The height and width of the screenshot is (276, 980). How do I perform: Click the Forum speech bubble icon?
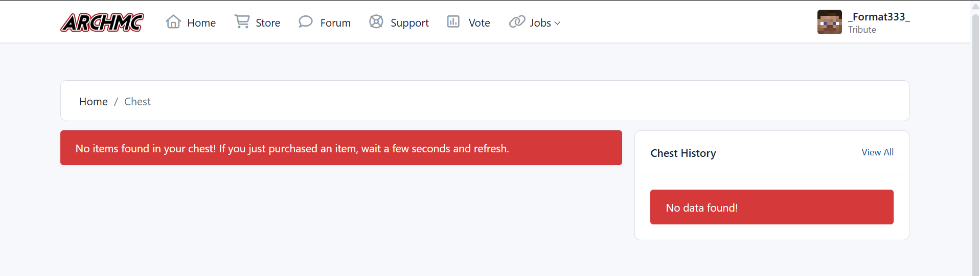pyautogui.click(x=306, y=21)
